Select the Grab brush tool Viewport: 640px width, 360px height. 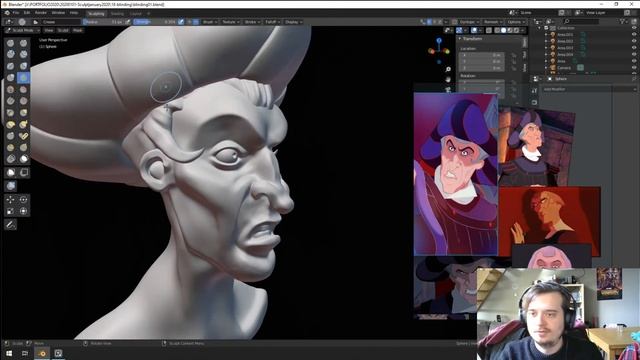[x=24, y=112]
